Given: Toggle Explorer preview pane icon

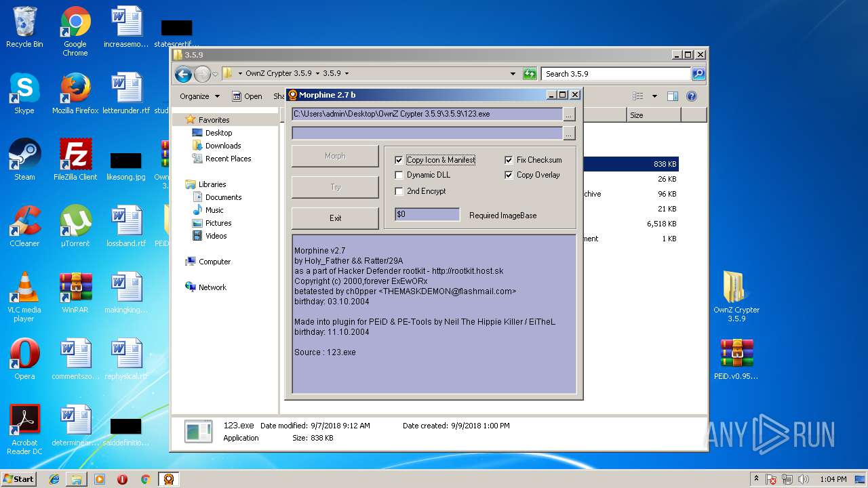Looking at the screenshot, I should pos(672,96).
